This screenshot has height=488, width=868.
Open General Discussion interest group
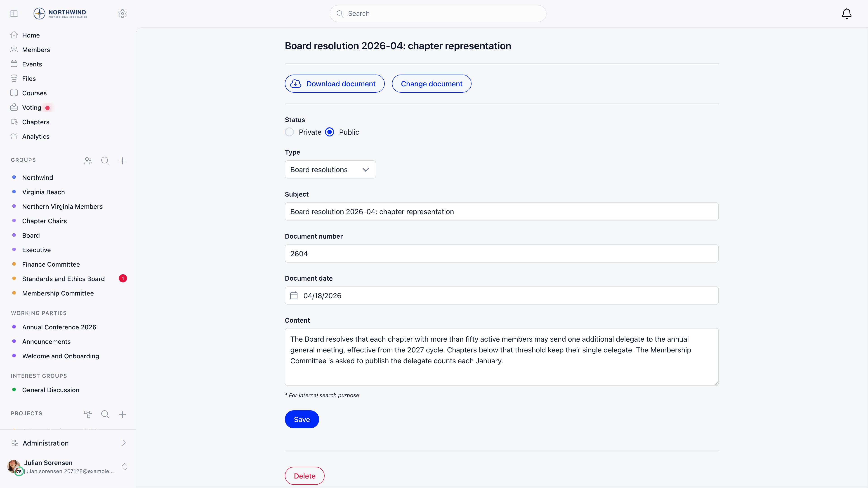click(x=51, y=390)
